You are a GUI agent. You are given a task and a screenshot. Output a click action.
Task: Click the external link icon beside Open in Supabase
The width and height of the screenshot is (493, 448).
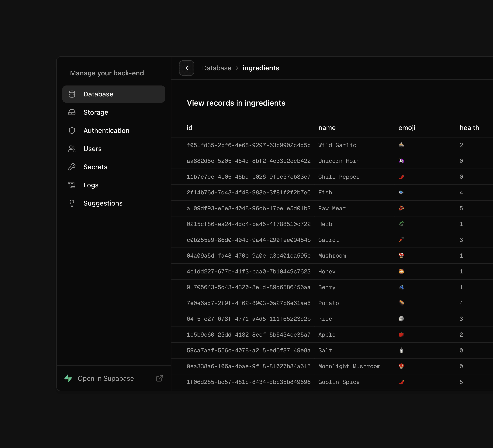click(x=159, y=378)
